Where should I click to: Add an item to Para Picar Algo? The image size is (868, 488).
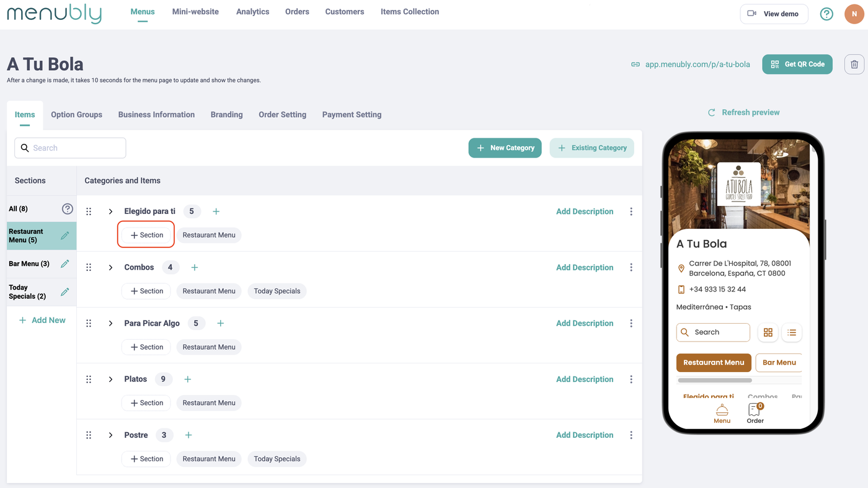point(221,323)
